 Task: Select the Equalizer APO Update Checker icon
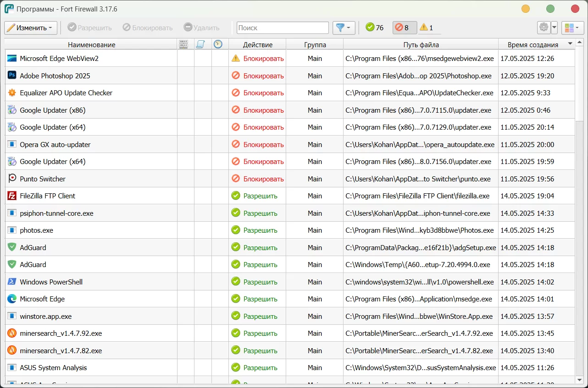pos(12,93)
